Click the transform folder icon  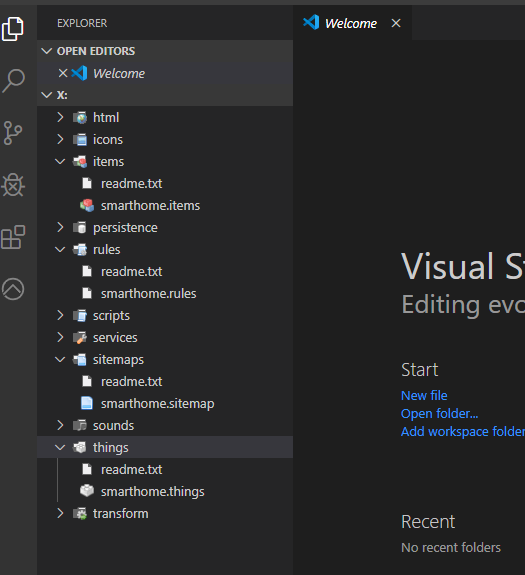(80, 514)
